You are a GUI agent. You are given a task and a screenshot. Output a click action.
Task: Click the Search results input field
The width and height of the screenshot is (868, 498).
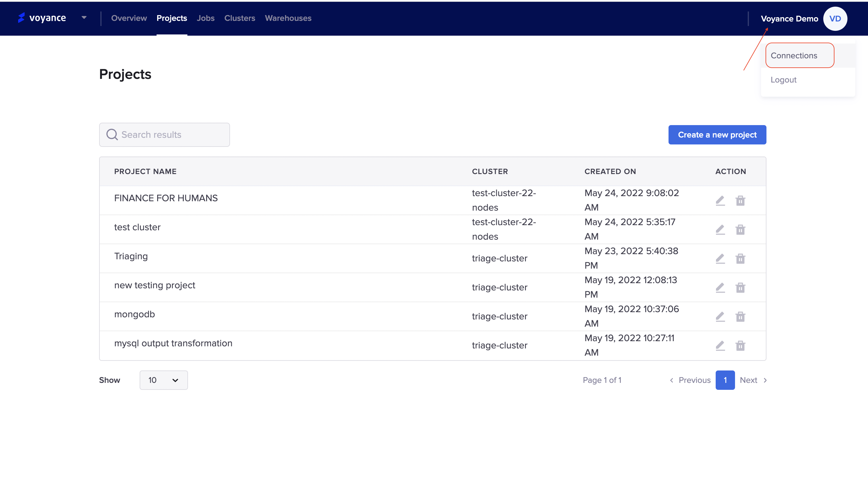pyautogui.click(x=164, y=135)
